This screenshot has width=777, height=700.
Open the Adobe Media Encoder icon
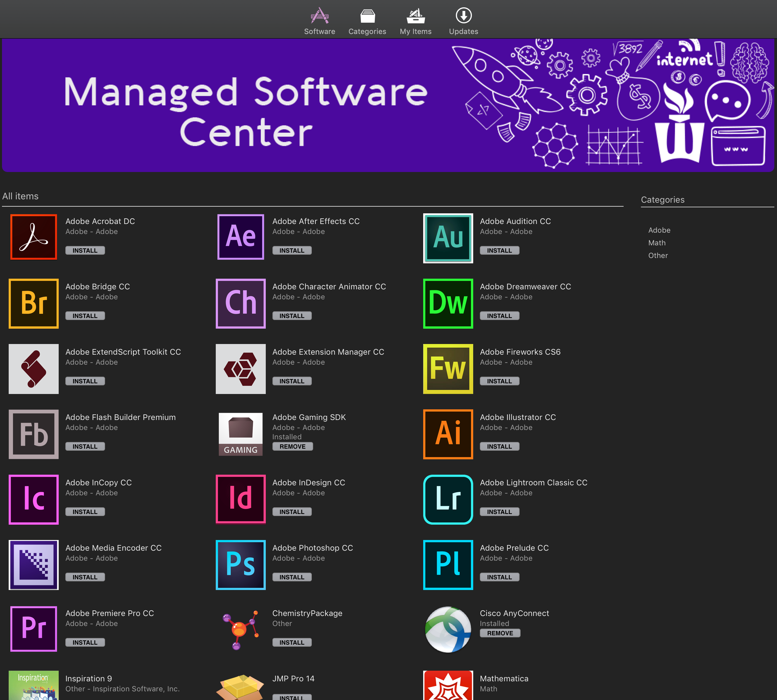[x=33, y=564]
